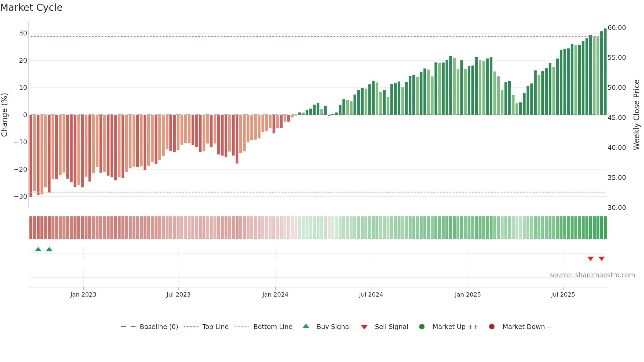Click the Weekly Close Price axis title
The width and height of the screenshot is (644, 362).
point(636,115)
